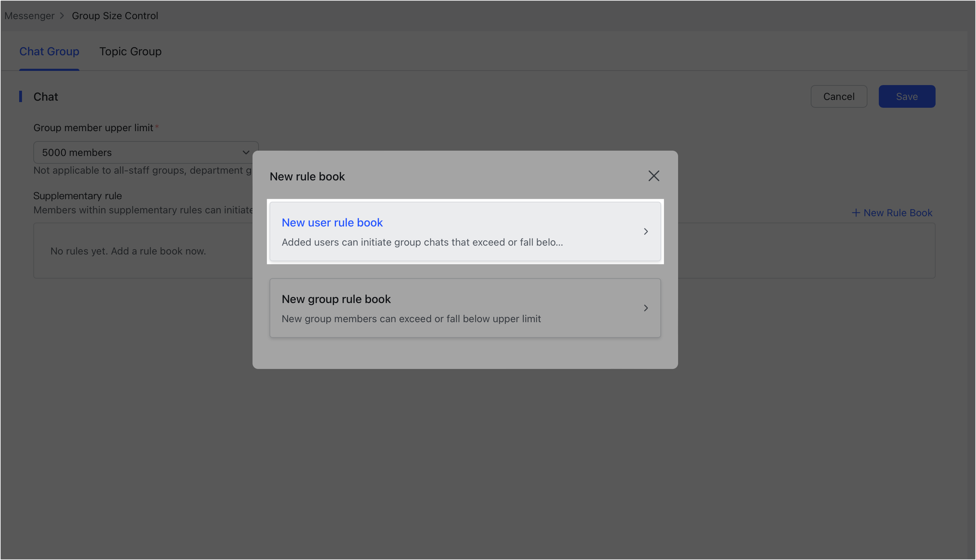Click the X icon in the dialog header

tap(654, 176)
